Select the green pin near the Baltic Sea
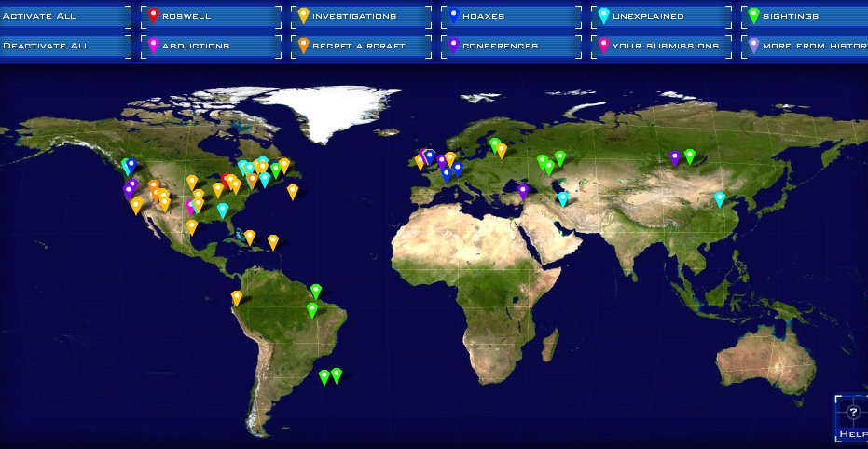This screenshot has width=868, height=449. click(x=495, y=145)
